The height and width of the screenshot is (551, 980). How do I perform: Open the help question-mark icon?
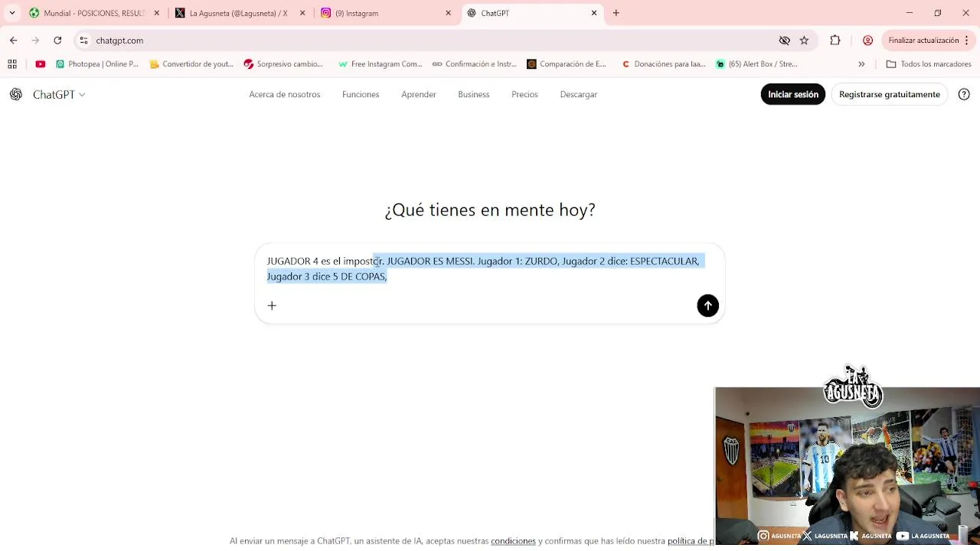coord(964,94)
